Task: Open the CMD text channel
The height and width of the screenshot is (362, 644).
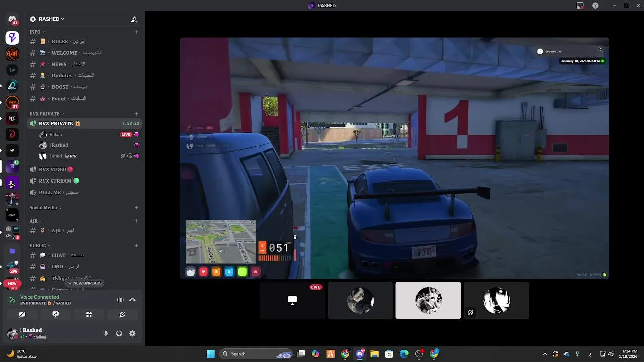Action: [84, 266]
